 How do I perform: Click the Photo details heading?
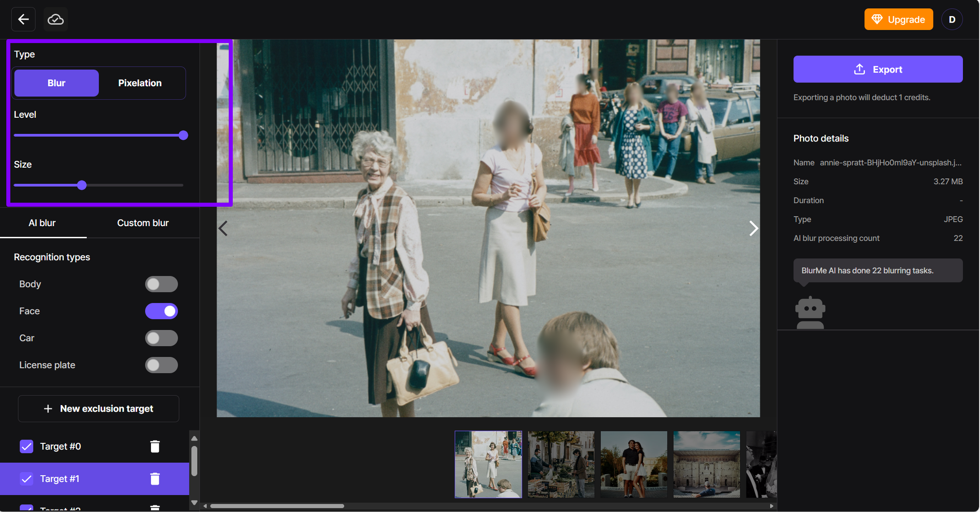[821, 138]
